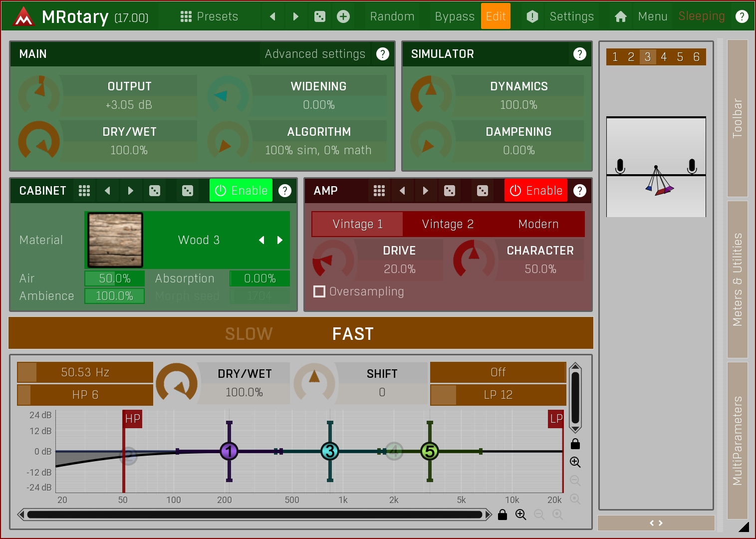The image size is (756, 539).
Task: Click the EQ graph vertical lock icon
Action: click(x=575, y=444)
